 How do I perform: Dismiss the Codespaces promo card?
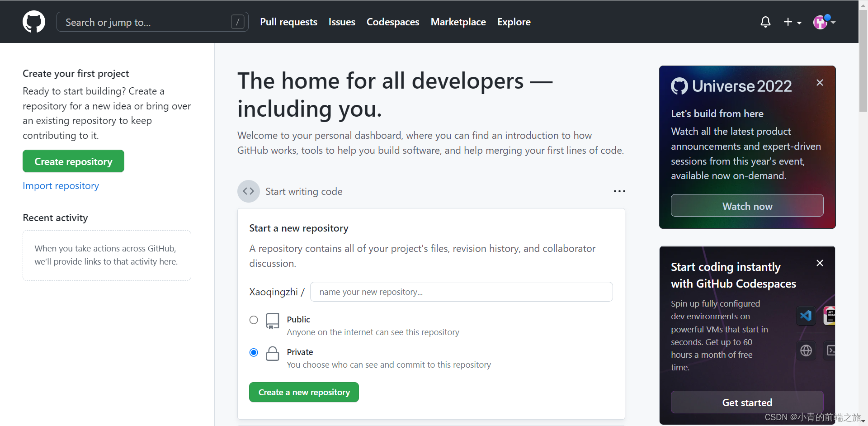pyautogui.click(x=820, y=263)
